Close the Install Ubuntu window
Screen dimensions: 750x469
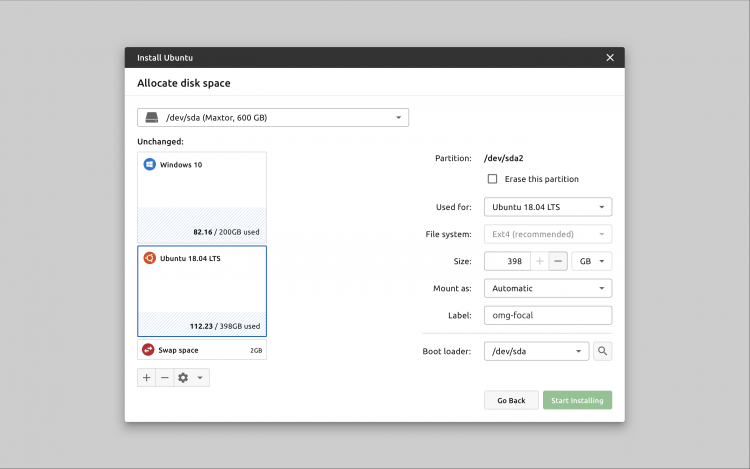click(610, 57)
